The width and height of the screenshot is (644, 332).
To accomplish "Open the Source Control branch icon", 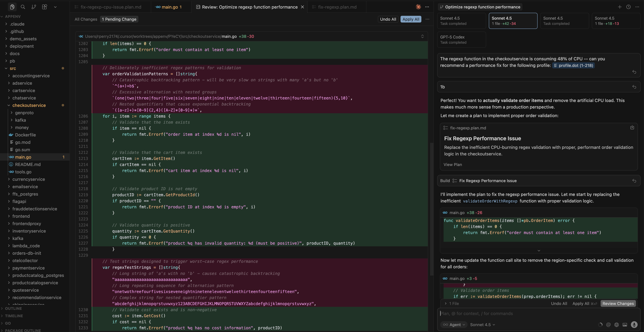I will point(33,7).
